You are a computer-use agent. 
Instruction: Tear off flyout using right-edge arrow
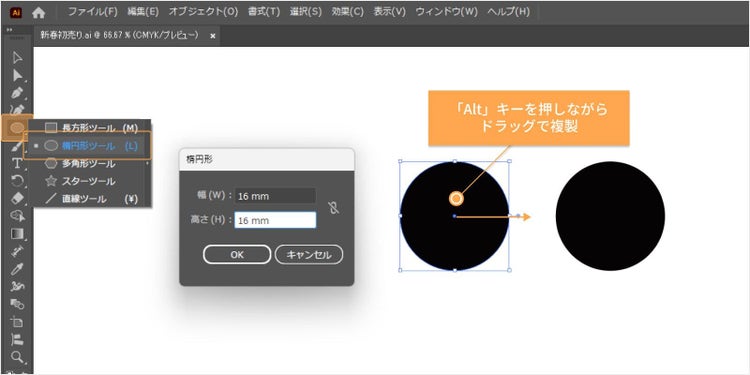pyautogui.click(x=147, y=164)
